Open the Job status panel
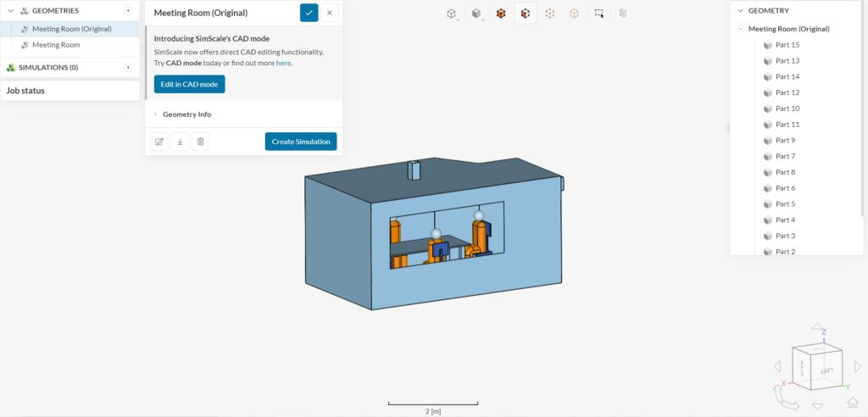Viewport: 868px width, 417px height. click(x=70, y=91)
